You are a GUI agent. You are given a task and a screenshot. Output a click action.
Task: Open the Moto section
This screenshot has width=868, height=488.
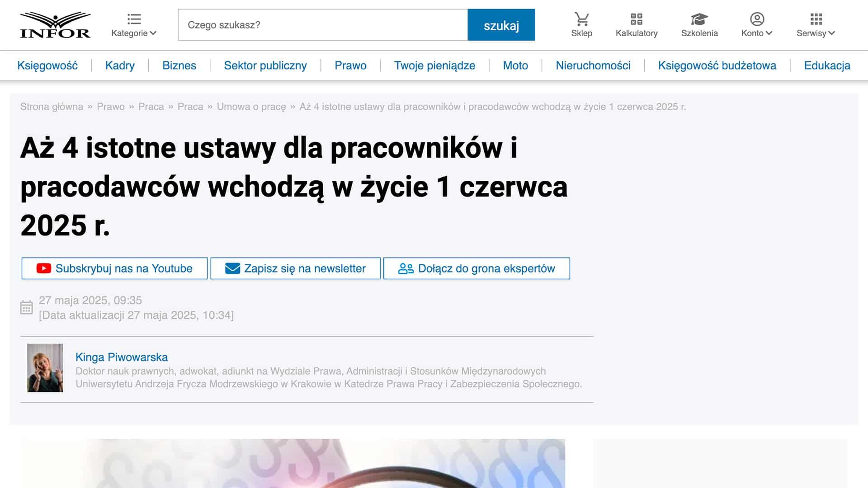(515, 66)
